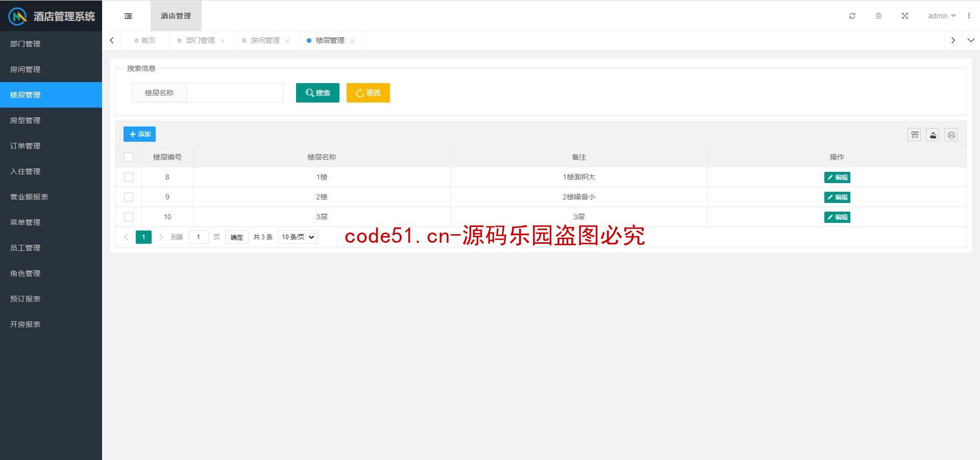Open 角色管理 in the sidebar
Viewport: 980px width, 460px height.
point(51,273)
